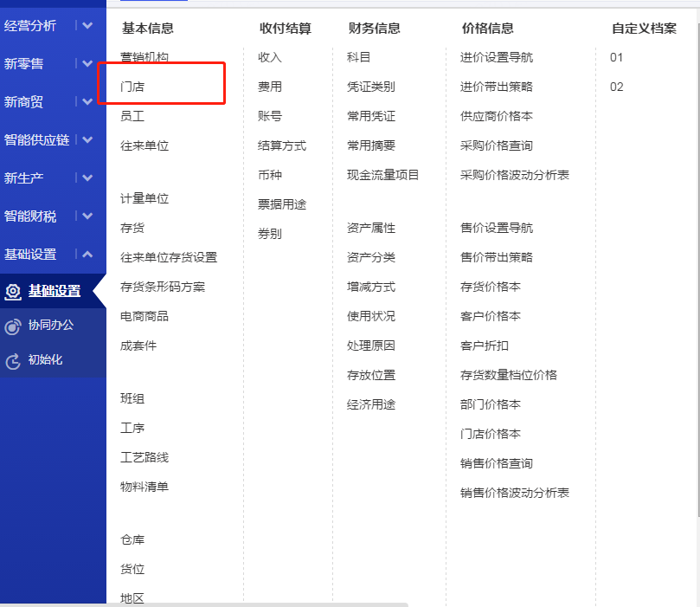700x607 pixels.
Task: Open 工序 link
Action: point(132,428)
